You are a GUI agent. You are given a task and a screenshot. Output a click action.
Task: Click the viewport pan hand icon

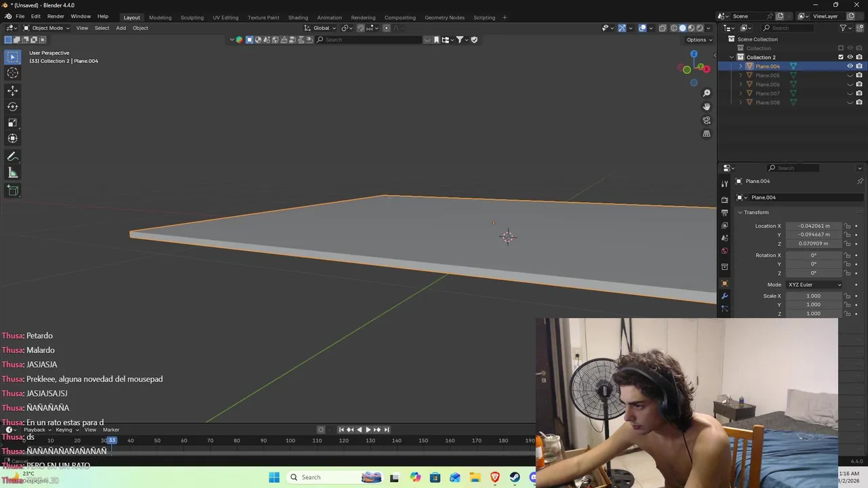[x=707, y=106]
